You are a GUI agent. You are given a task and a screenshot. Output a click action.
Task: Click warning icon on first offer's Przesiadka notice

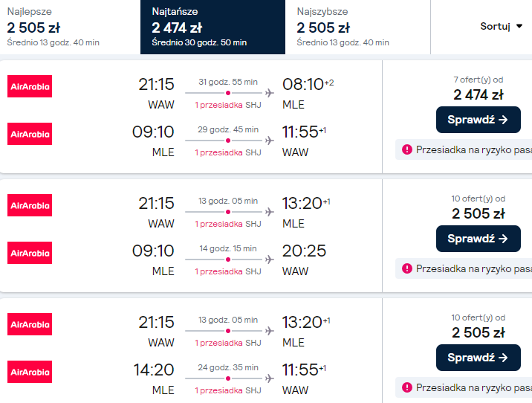pyautogui.click(x=406, y=149)
